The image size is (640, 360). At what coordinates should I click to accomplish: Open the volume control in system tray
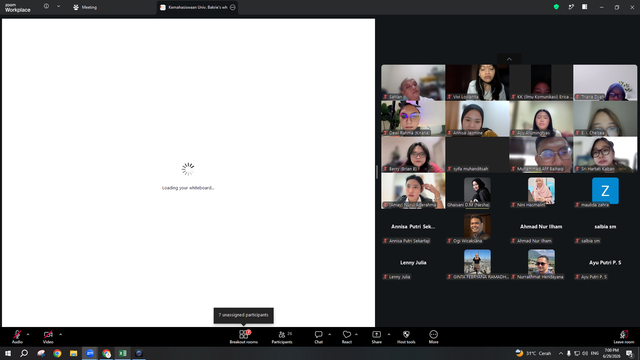pos(585,353)
